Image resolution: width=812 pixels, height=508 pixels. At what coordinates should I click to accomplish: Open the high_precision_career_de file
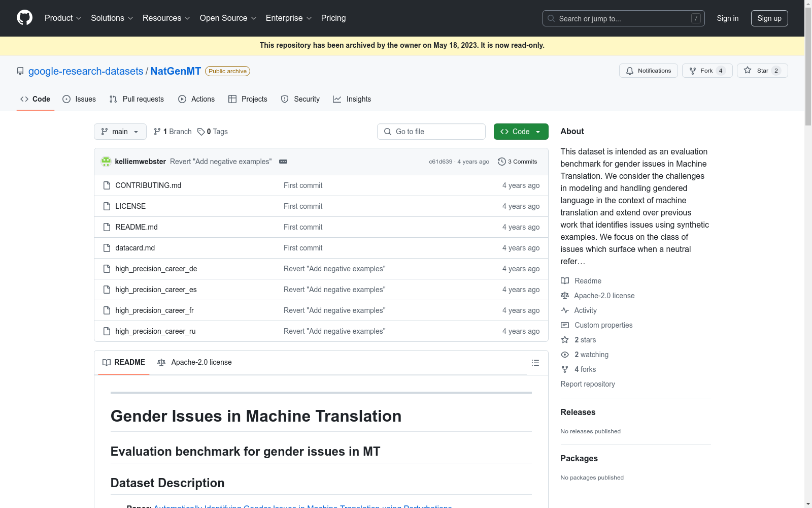tap(156, 269)
